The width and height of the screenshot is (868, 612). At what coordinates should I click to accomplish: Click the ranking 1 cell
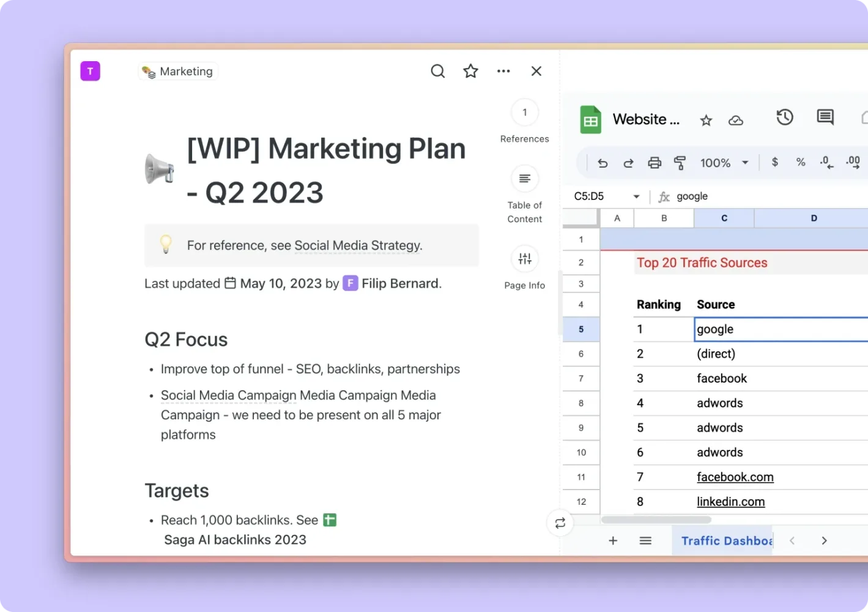tap(664, 329)
